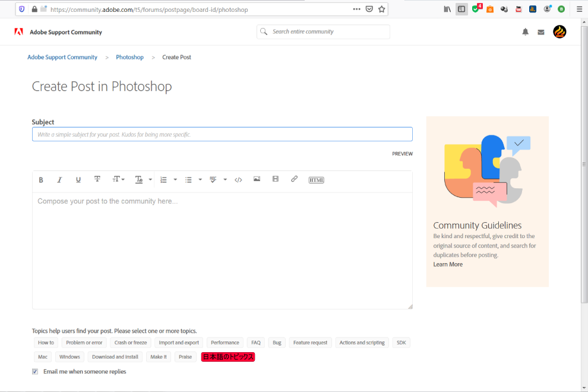Expand the bulleted list dropdown arrow
This screenshot has height=392, width=588.
click(x=200, y=180)
